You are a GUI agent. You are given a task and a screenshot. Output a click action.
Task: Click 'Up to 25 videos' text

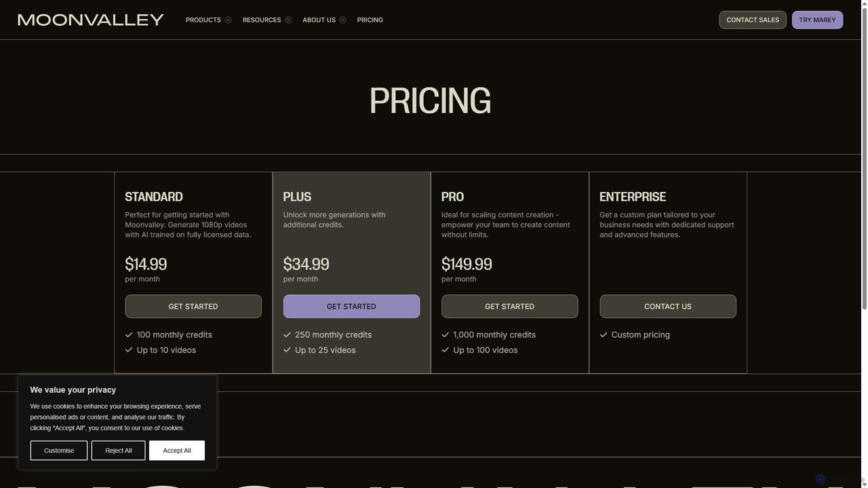pyautogui.click(x=325, y=350)
